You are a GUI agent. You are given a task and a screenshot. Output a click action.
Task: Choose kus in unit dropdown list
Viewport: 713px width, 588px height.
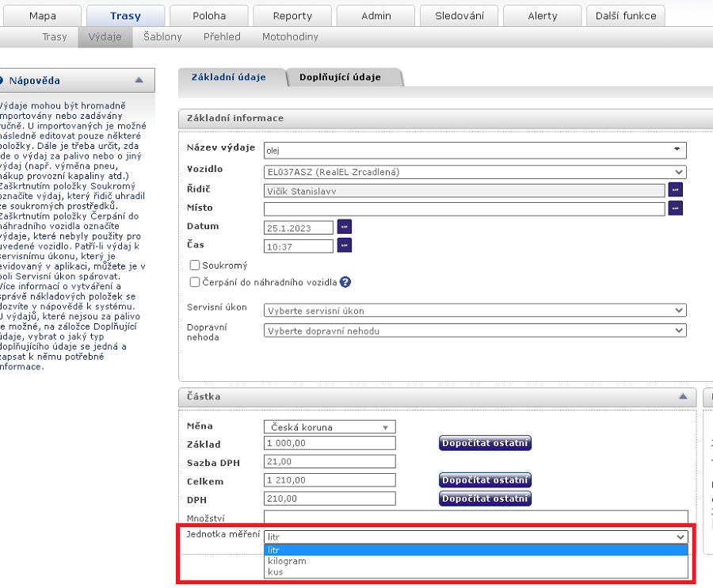click(x=274, y=571)
